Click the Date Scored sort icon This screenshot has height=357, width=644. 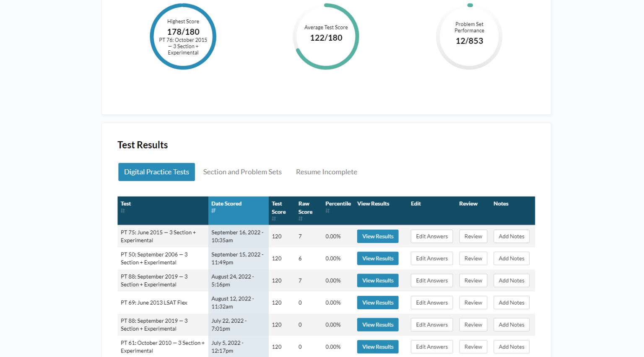coord(213,211)
